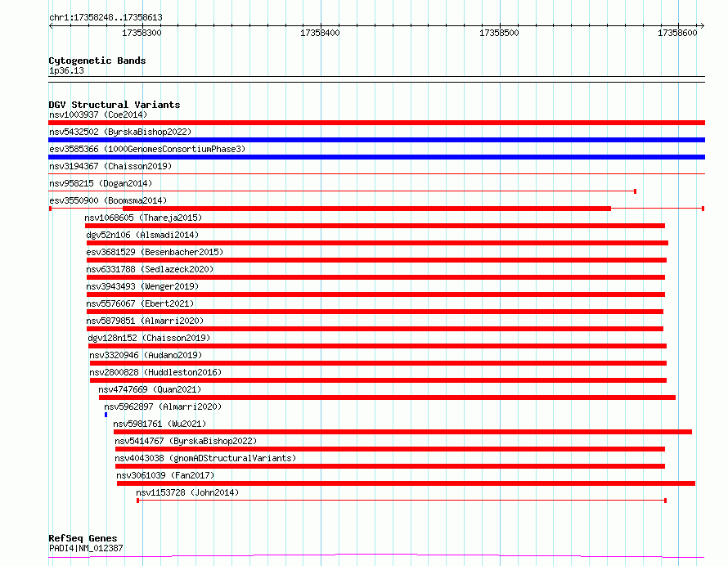The image size is (728, 566).
Task: Open nsv3320946 (Audano2019) label
Action: 146,355
